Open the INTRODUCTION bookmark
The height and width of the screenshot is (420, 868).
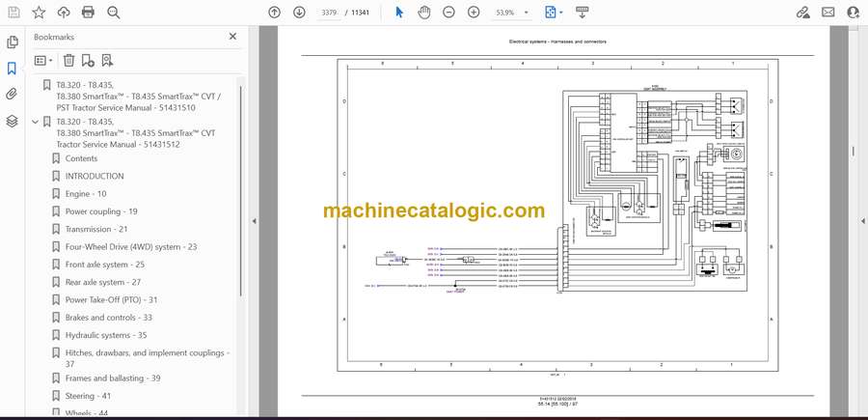tap(95, 176)
